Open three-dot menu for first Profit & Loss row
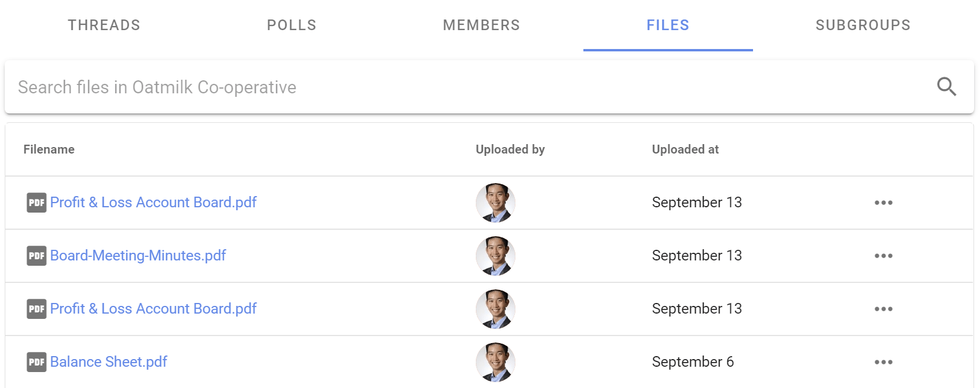The width and height of the screenshot is (980, 388). [x=884, y=203]
